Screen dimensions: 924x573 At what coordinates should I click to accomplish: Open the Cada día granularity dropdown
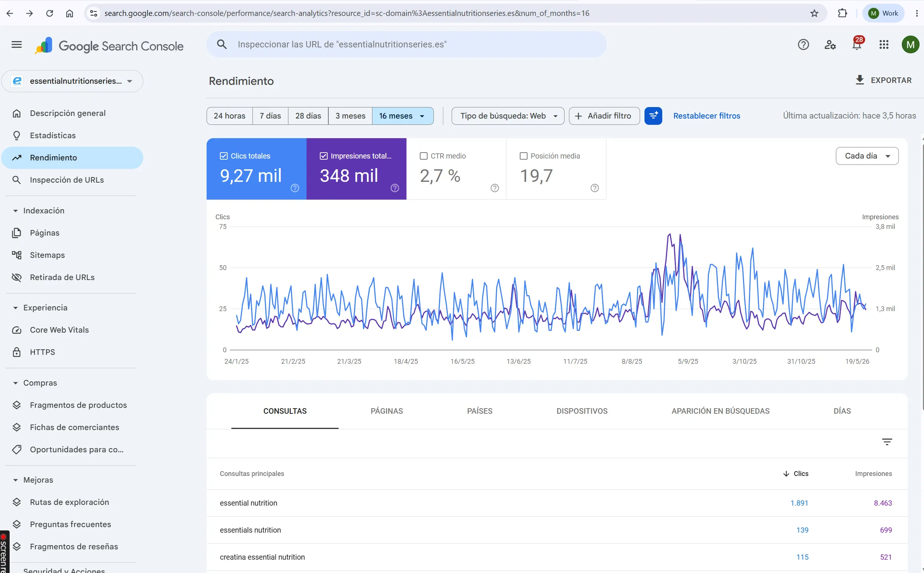[x=867, y=156]
